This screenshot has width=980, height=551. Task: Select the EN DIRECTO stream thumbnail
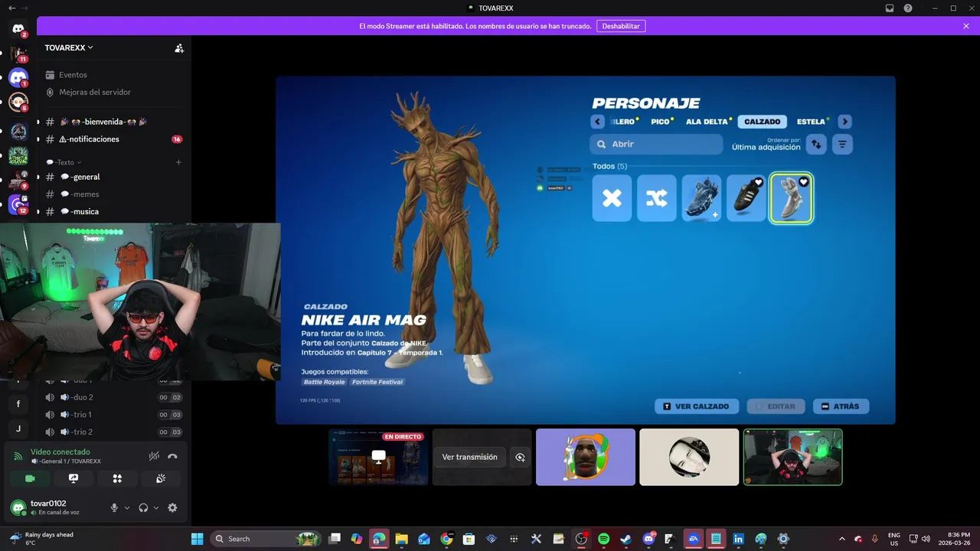point(378,457)
